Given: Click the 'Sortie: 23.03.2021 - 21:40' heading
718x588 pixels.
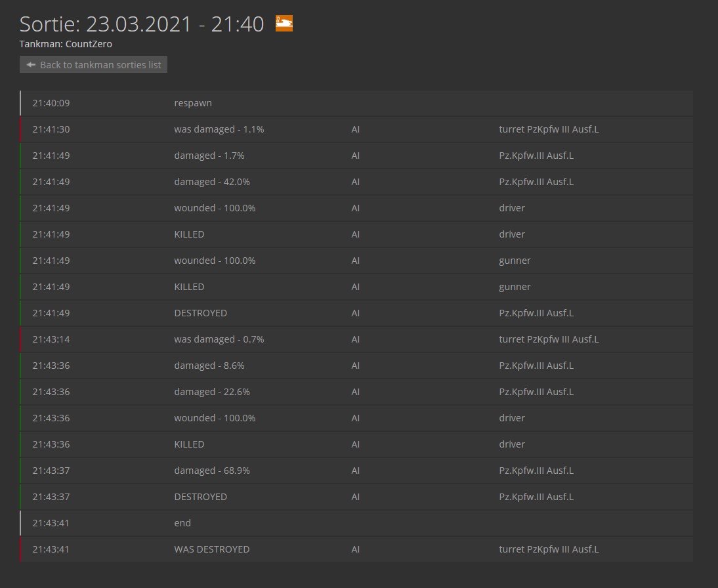Looking at the screenshot, I should pyautogui.click(x=142, y=24).
